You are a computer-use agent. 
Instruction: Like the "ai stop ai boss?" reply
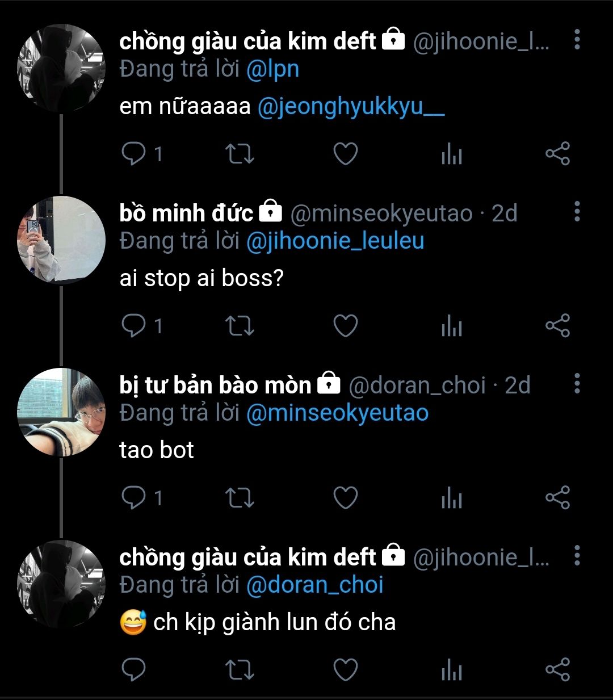pyautogui.click(x=345, y=326)
